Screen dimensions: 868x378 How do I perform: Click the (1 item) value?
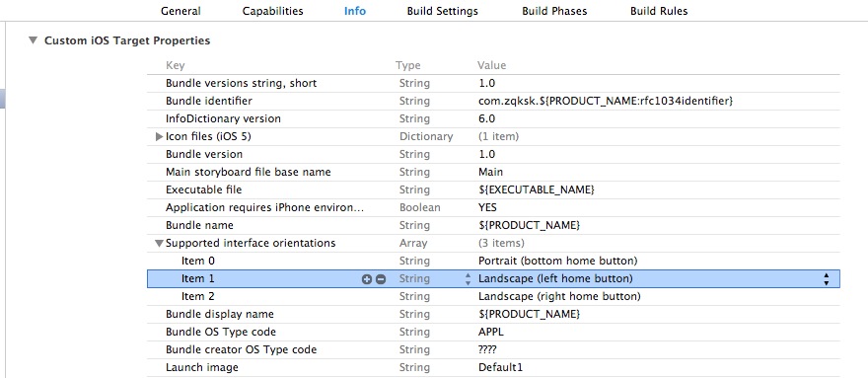coord(498,136)
